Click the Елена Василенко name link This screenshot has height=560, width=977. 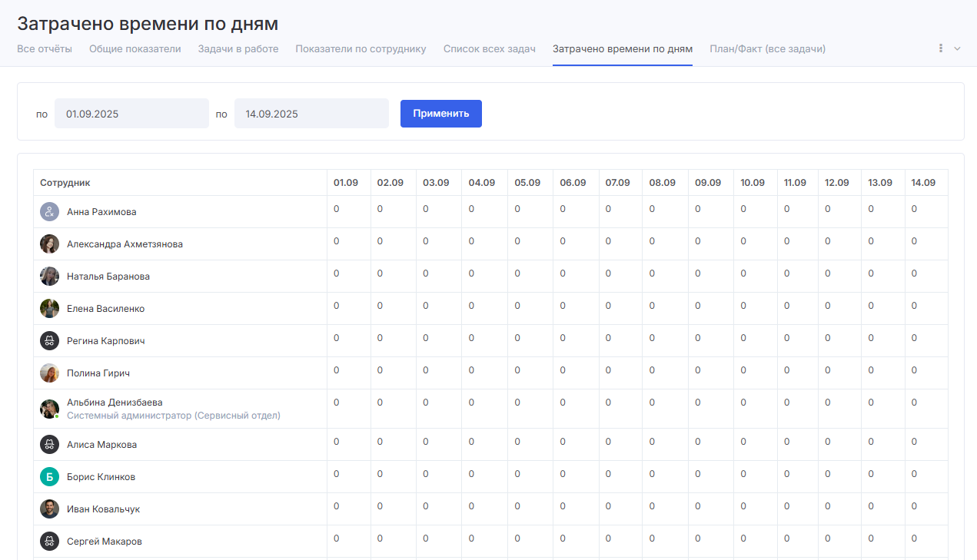(105, 309)
